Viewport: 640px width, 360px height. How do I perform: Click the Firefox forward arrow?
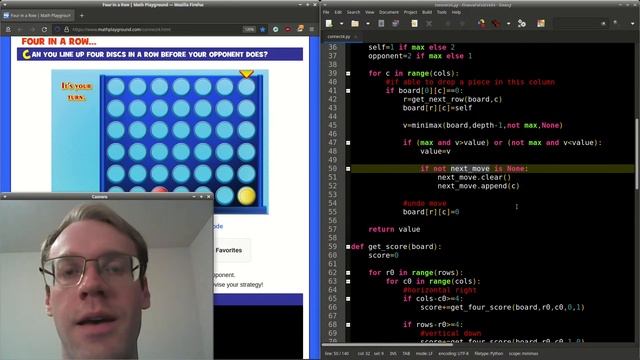32,29
